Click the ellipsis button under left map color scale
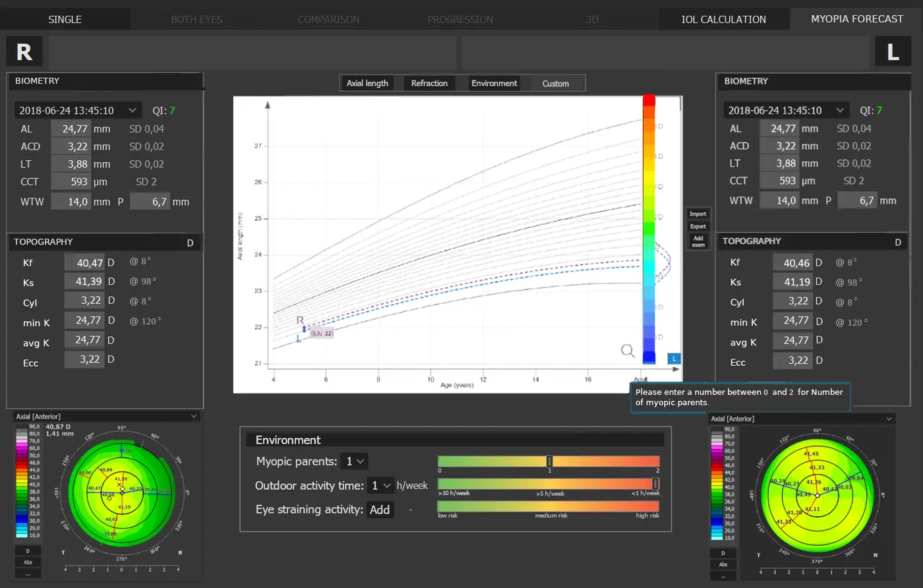Image resolution: width=923 pixels, height=588 pixels. point(28,573)
